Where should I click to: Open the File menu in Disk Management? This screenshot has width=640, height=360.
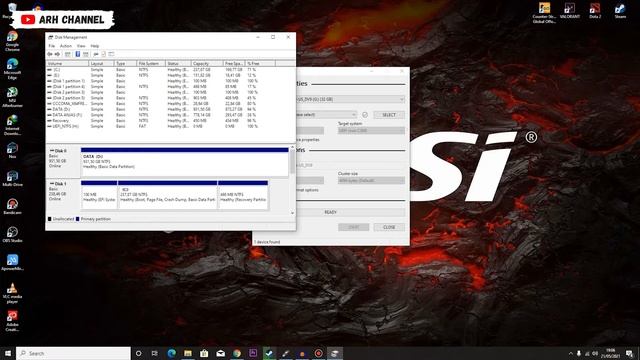coord(51,46)
